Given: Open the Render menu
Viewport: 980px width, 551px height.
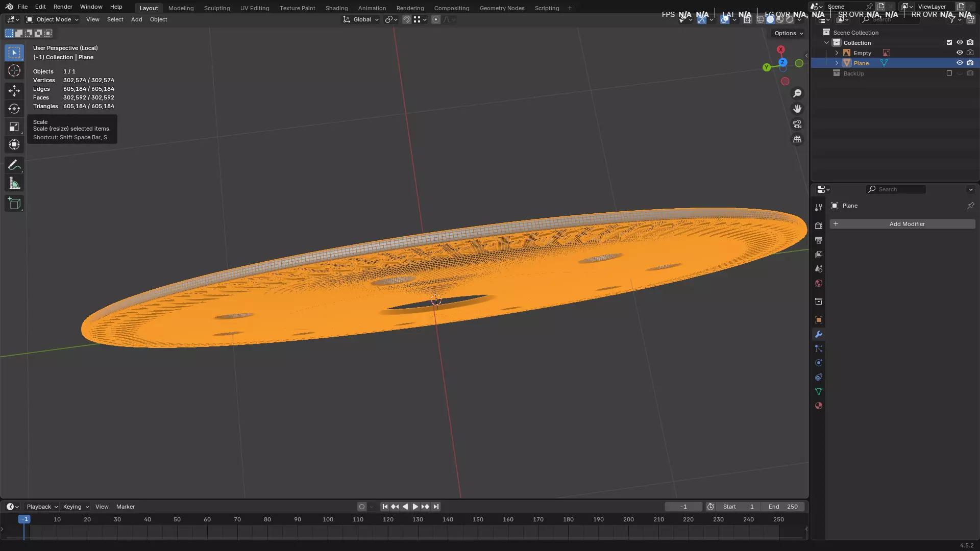Looking at the screenshot, I should (63, 7).
